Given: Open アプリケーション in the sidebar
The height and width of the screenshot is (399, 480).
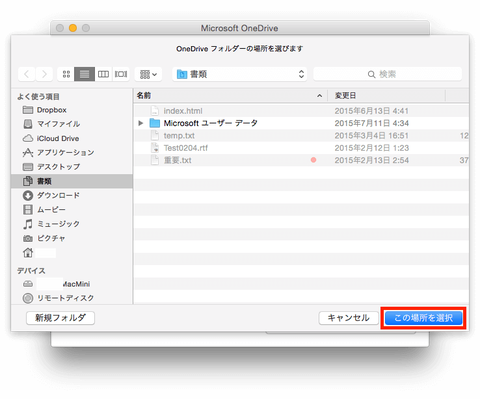Looking at the screenshot, I should (x=72, y=153).
